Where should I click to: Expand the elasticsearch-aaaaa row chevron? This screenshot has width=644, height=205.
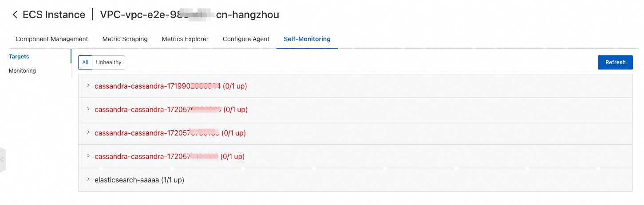click(x=89, y=179)
